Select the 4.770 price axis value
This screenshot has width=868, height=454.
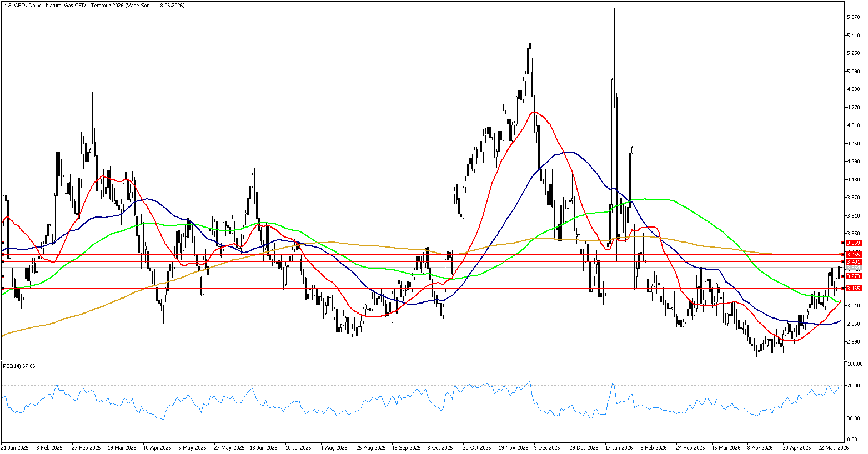[x=854, y=108]
